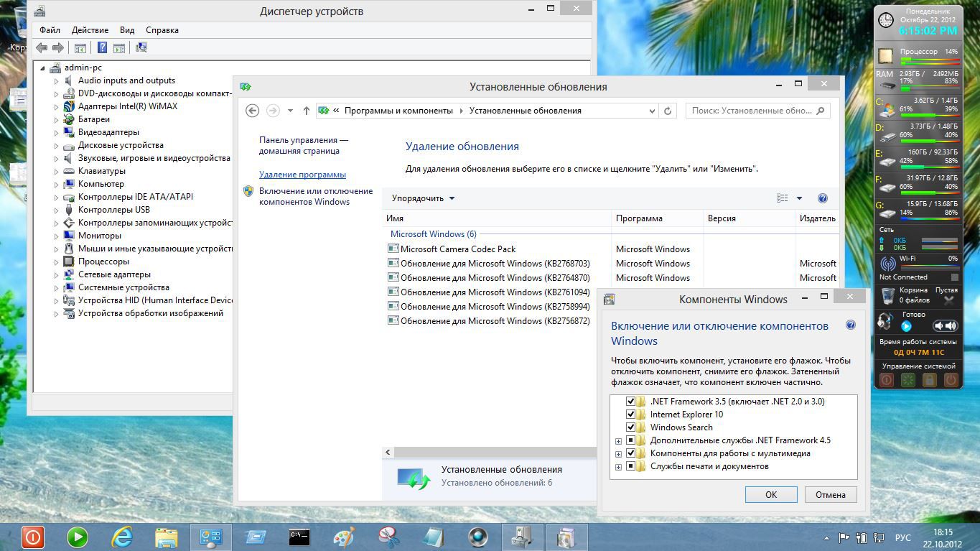Expand Дополнительные службы .NET Framework 4.5 tree

(618, 441)
